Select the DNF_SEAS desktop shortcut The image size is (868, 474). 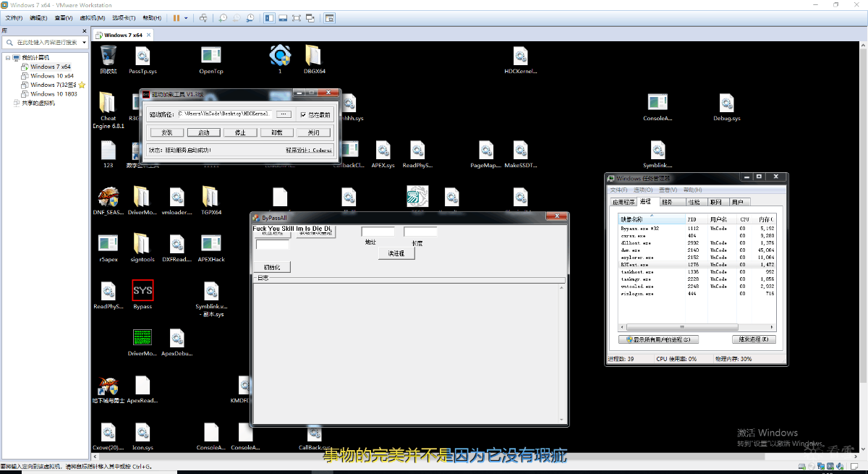[x=109, y=201]
